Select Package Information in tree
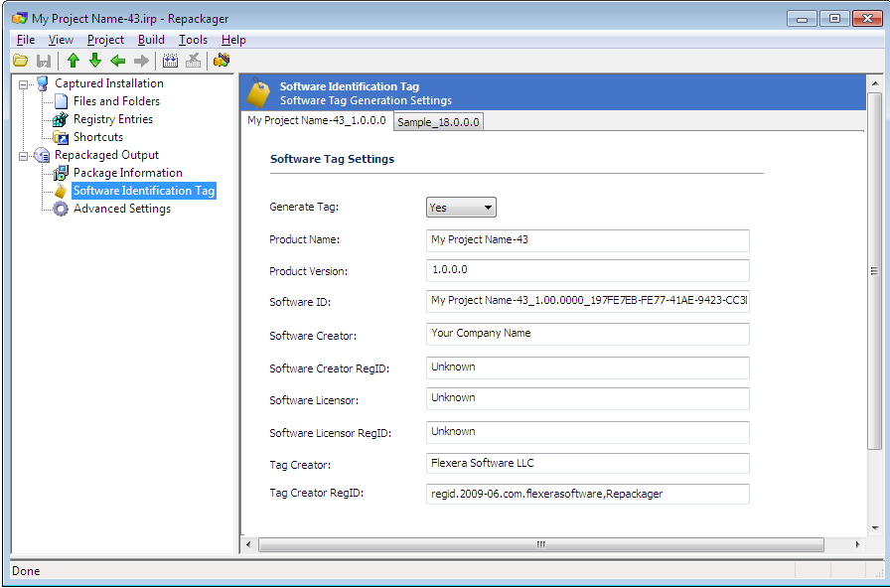Image resolution: width=890 pixels, height=588 pixels. click(x=127, y=173)
